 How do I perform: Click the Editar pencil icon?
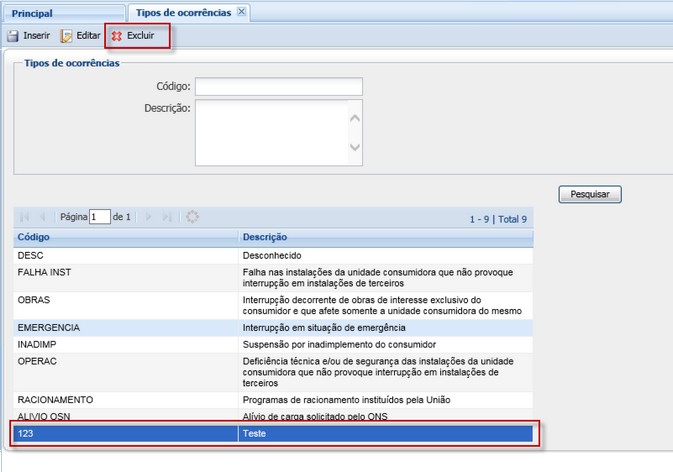[x=67, y=36]
